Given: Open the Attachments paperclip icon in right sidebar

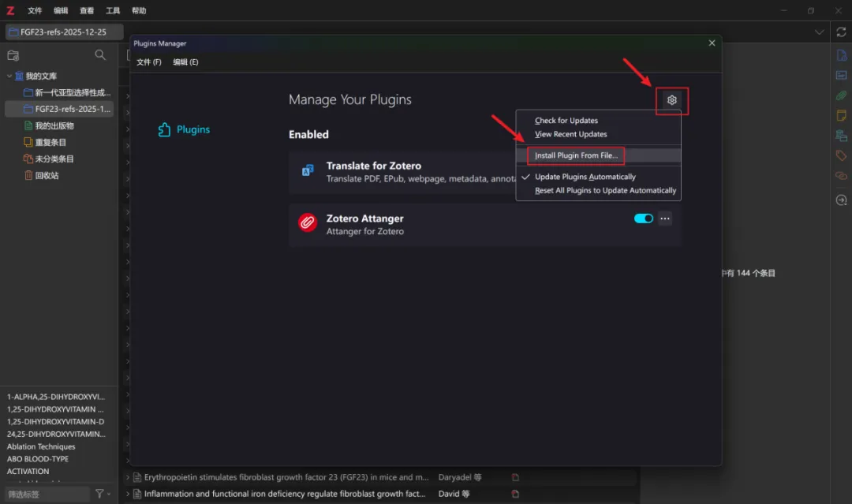Looking at the screenshot, I should 841,95.
